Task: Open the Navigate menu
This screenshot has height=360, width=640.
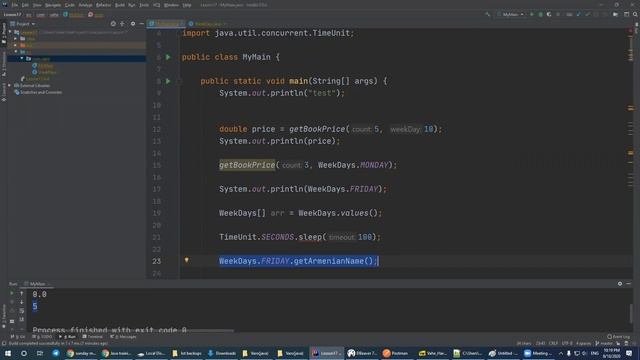Action: point(53,5)
